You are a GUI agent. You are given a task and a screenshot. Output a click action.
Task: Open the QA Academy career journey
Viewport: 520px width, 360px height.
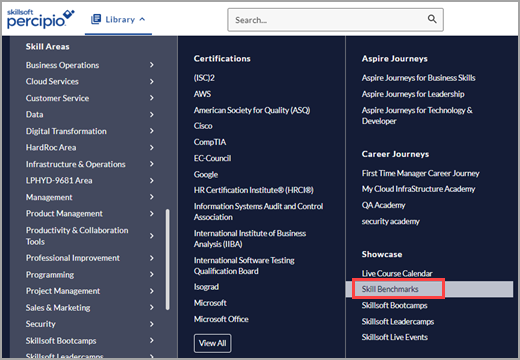[383, 205]
